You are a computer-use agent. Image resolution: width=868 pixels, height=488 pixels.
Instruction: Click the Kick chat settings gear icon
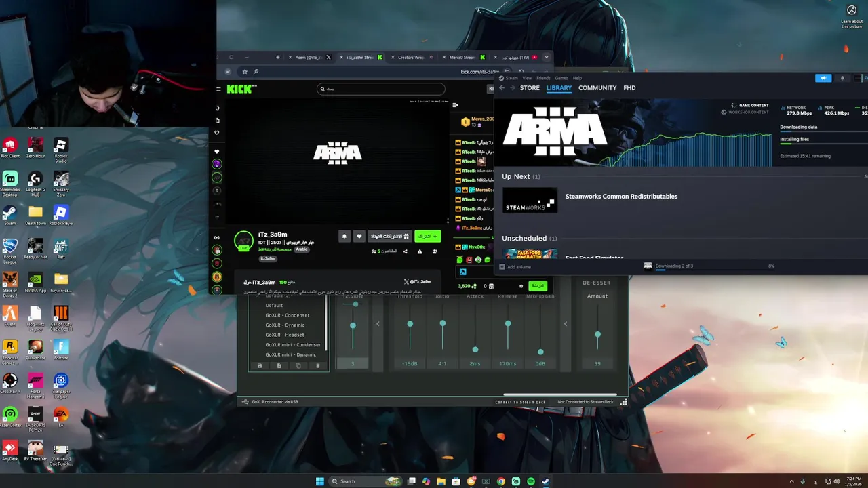[521, 286]
